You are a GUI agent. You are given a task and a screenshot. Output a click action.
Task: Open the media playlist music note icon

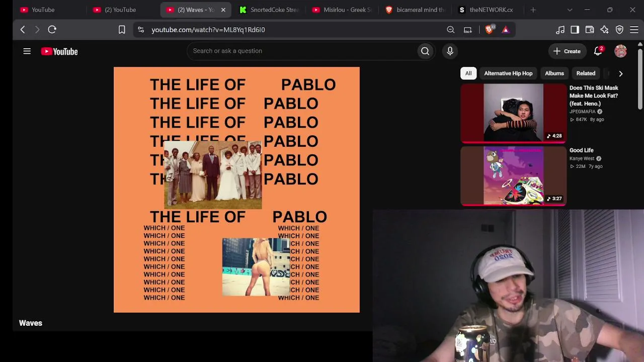point(560,30)
